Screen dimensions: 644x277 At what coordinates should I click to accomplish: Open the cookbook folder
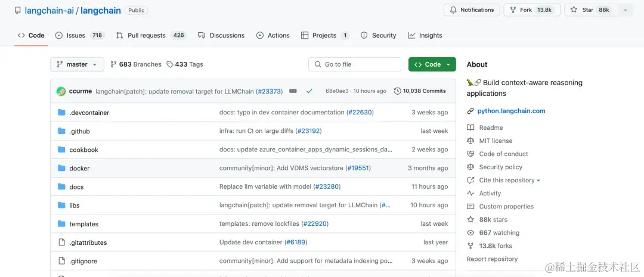(84, 150)
